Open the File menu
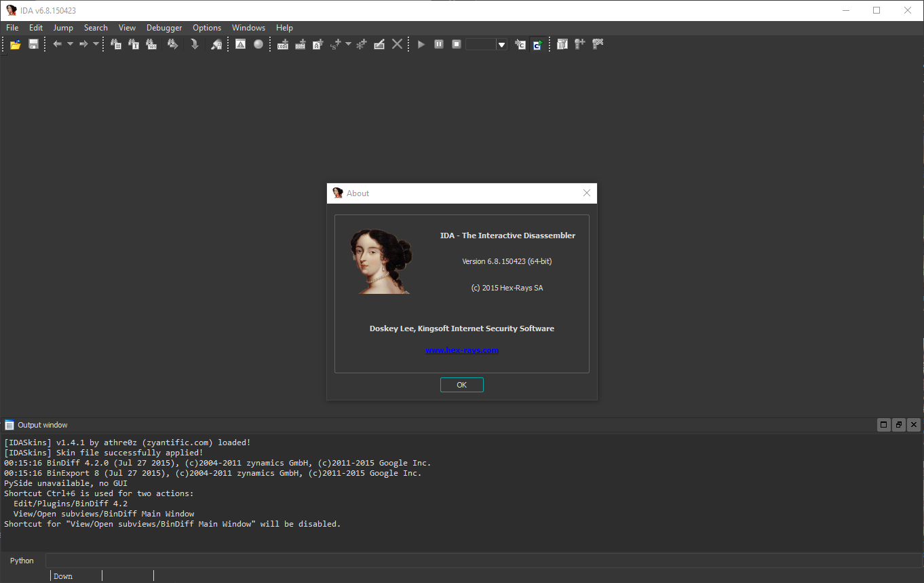 12,28
